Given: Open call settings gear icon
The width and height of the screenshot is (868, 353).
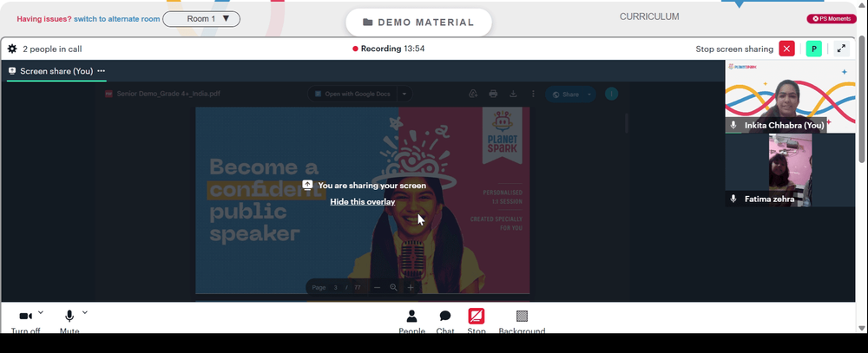Looking at the screenshot, I should (x=12, y=49).
